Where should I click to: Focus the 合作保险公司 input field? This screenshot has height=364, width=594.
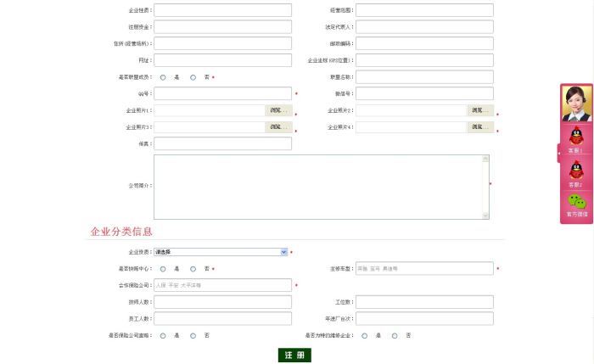[222, 285]
